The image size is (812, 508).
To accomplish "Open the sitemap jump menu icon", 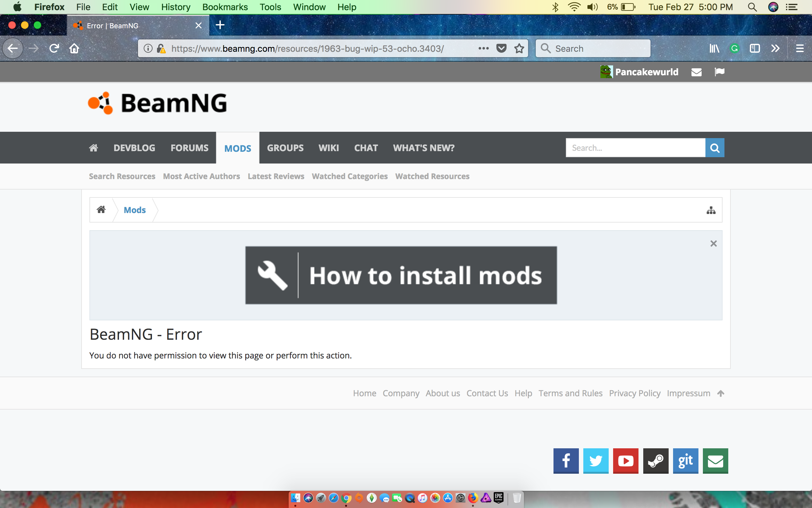I will click(711, 210).
